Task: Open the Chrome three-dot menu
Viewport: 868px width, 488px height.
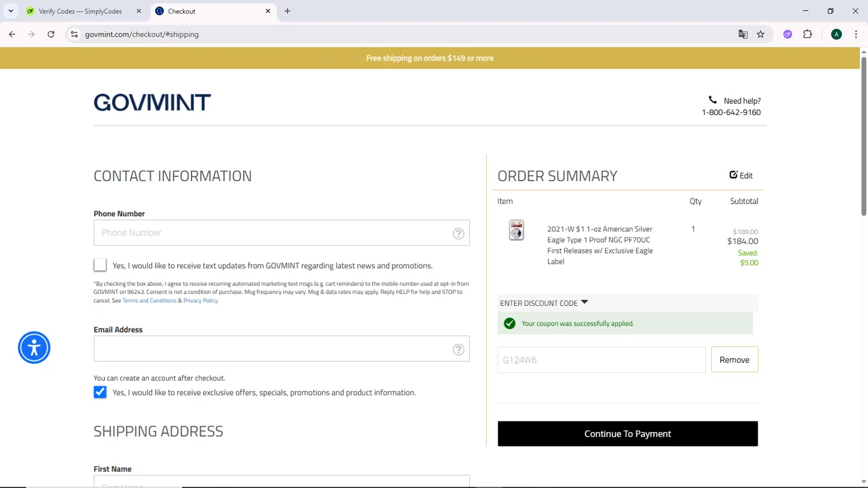Action: tap(856, 34)
